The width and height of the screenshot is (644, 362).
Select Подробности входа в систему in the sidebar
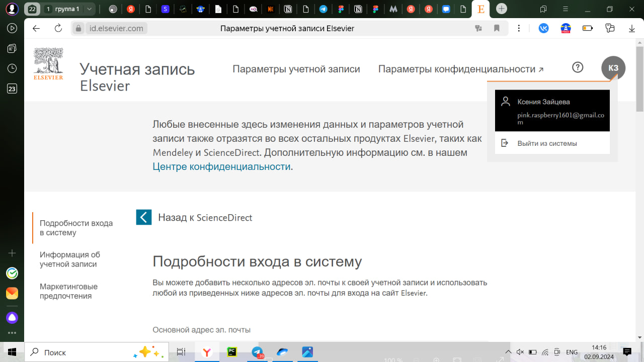[x=76, y=228]
